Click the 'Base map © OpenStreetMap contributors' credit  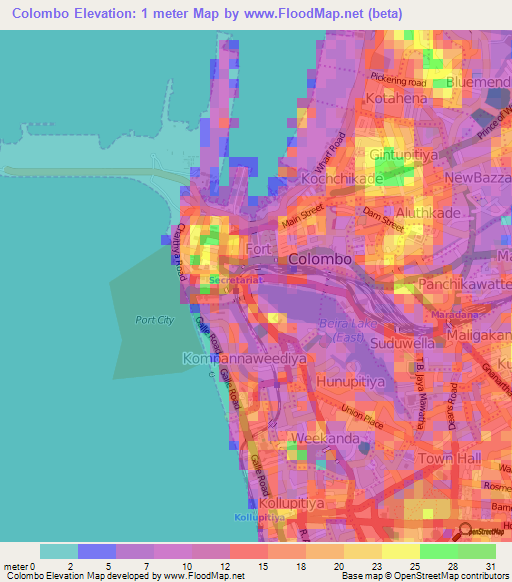425,576
